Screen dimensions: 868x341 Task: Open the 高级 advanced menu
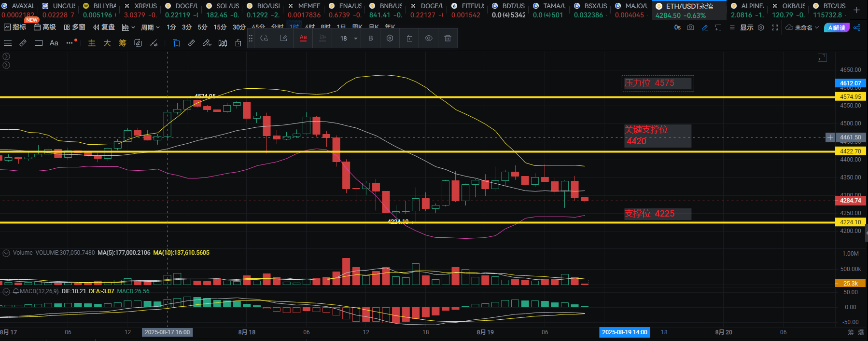tap(45, 27)
